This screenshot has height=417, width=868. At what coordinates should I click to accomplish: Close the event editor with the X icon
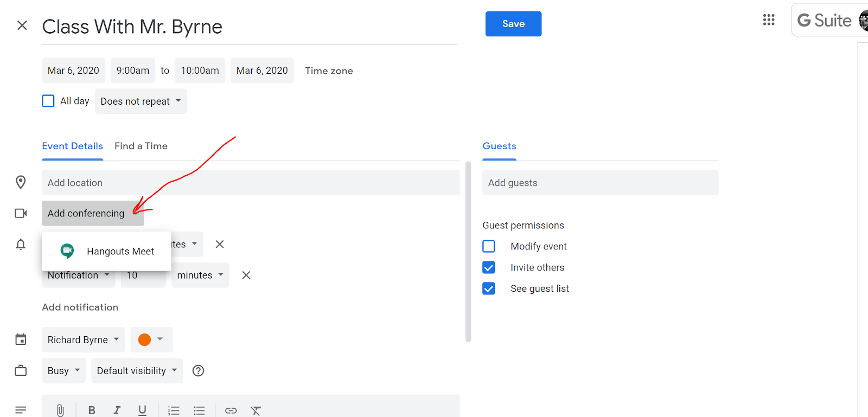[x=22, y=25]
